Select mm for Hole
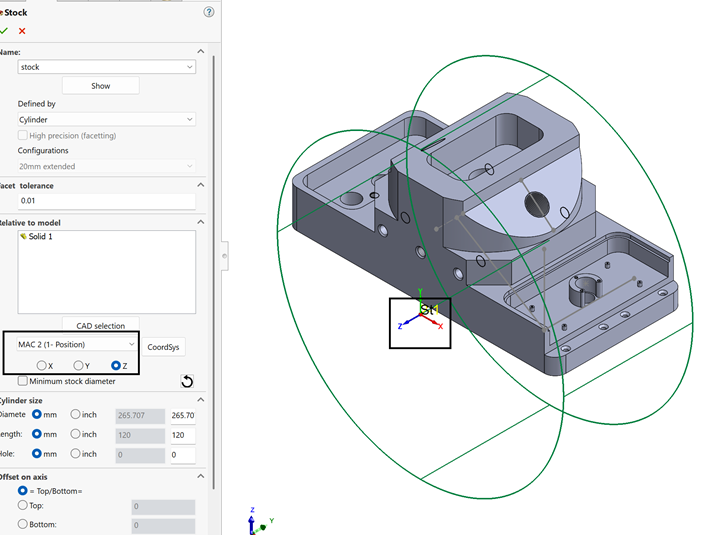705x535 pixels. [x=37, y=454]
